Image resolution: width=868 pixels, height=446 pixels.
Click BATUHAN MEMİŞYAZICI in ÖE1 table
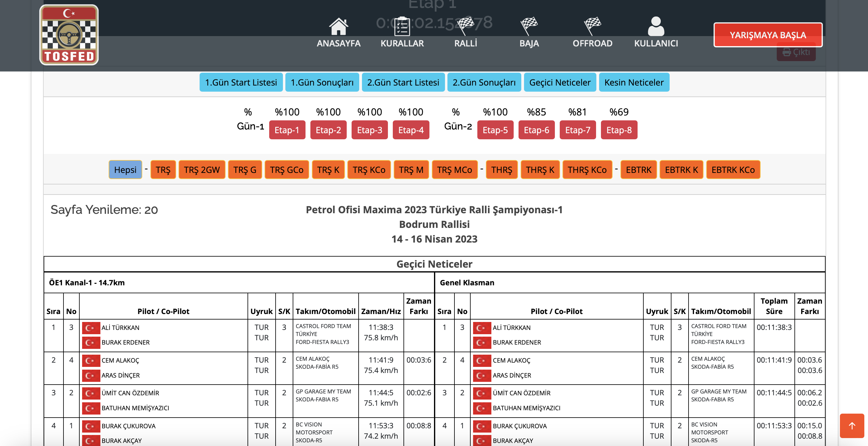[x=135, y=408]
